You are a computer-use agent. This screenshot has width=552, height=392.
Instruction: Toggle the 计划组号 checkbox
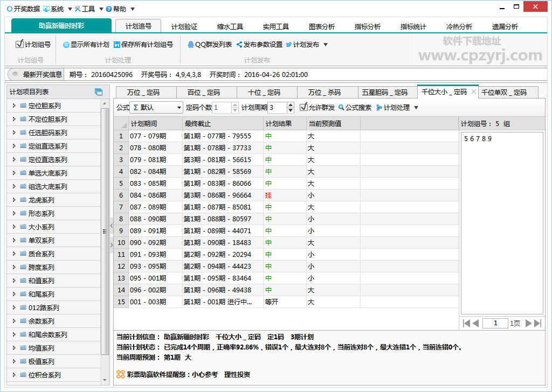20,44
